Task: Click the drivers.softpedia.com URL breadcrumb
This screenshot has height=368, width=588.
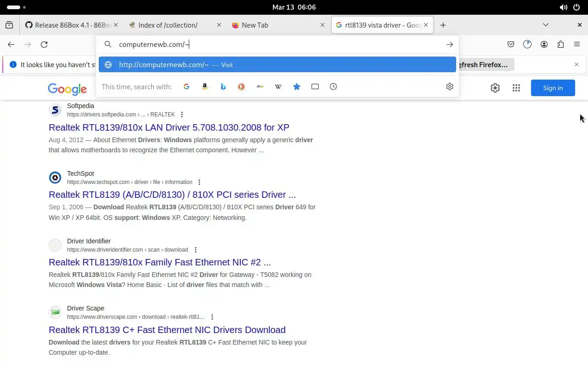Action: (x=121, y=115)
